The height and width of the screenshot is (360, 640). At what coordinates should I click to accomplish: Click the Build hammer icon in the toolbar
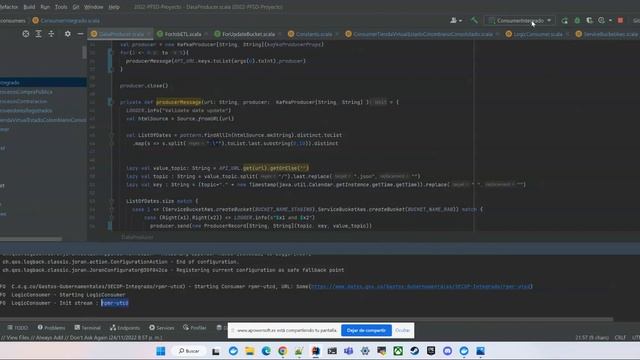pyautogui.click(x=474, y=20)
